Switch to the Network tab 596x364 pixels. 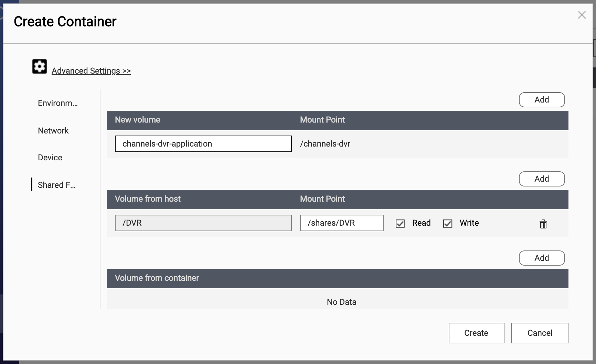[53, 131]
